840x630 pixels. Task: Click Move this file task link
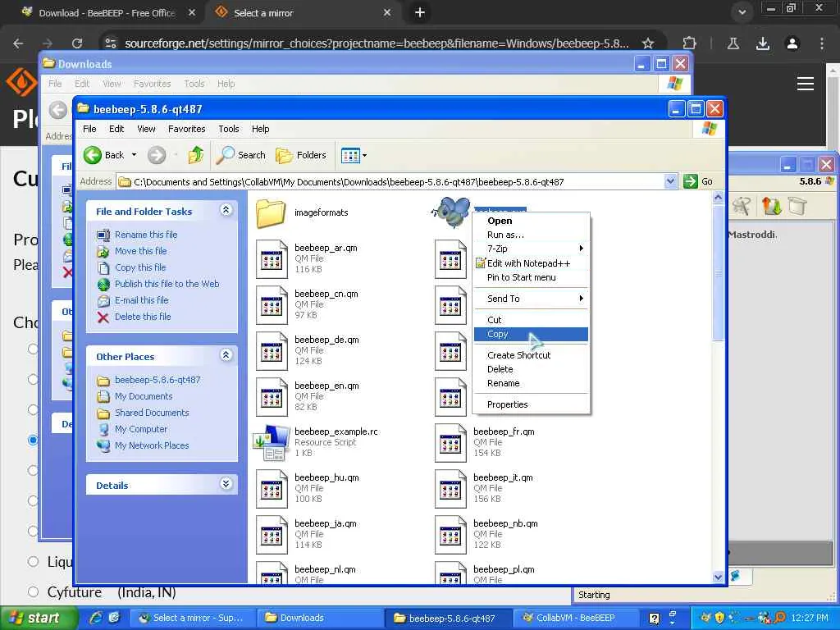click(141, 251)
